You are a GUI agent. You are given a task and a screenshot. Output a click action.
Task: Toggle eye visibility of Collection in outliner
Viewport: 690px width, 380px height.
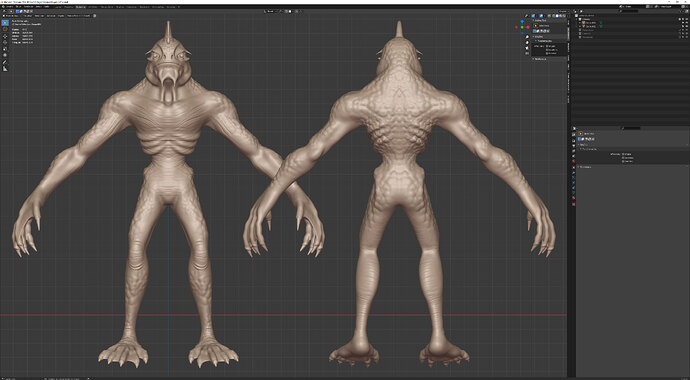683,19
